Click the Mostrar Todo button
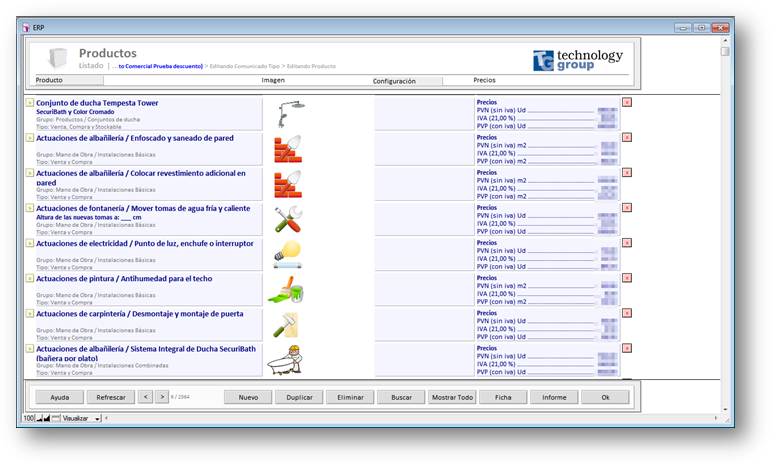The width and height of the screenshot is (771, 464). [451, 397]
